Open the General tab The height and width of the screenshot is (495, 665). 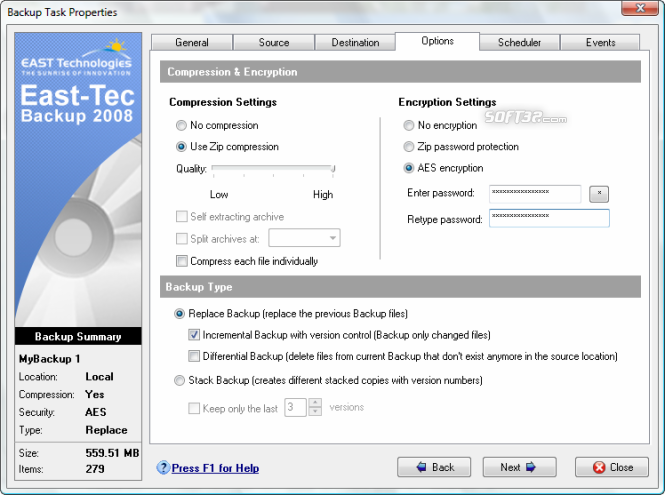(192, 42)
